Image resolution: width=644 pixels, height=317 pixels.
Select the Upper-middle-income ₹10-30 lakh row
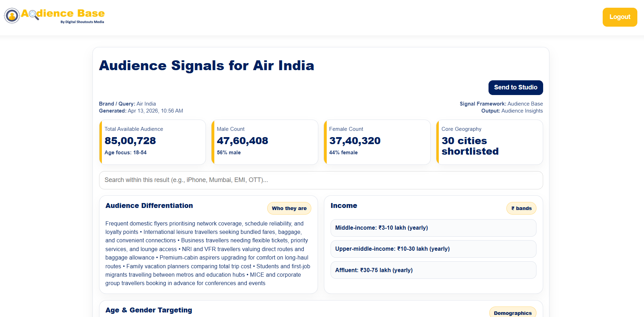pyautogui.click(x=433, y=249)
